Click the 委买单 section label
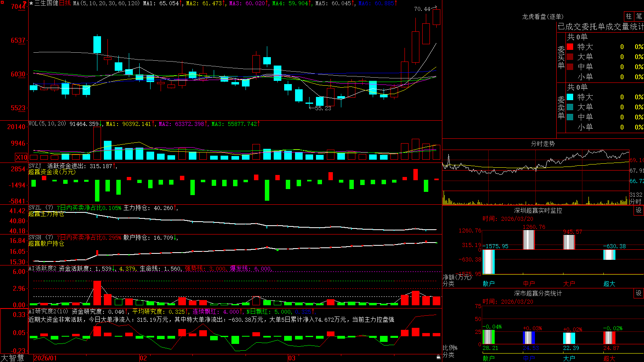 point(561,57)
